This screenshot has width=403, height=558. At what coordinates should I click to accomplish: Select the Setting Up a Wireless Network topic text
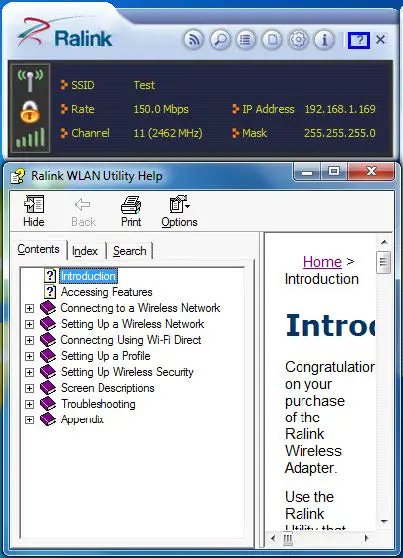point(133,324)
